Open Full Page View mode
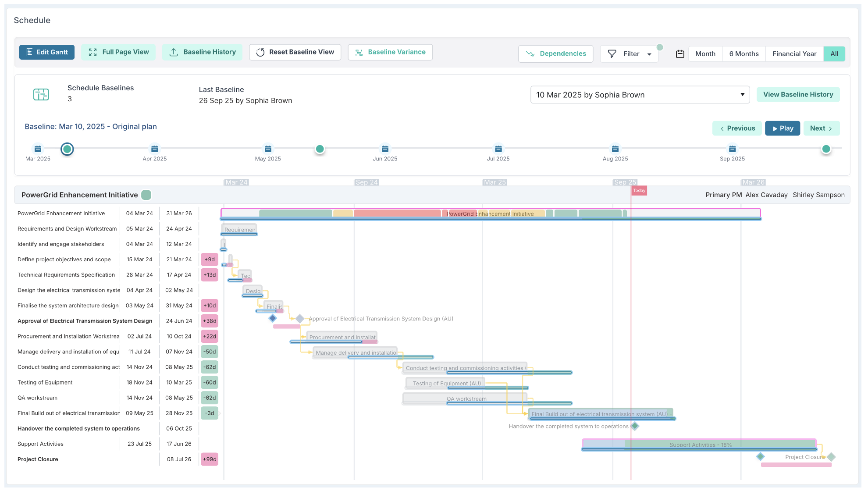This screenshot has height=491, width=868. pos(118,52)
